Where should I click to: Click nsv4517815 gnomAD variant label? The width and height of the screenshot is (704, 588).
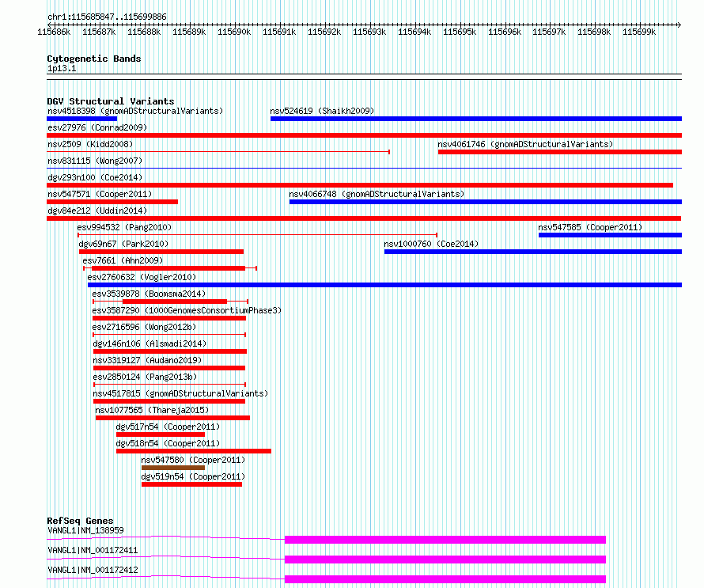tap(180, 393)
